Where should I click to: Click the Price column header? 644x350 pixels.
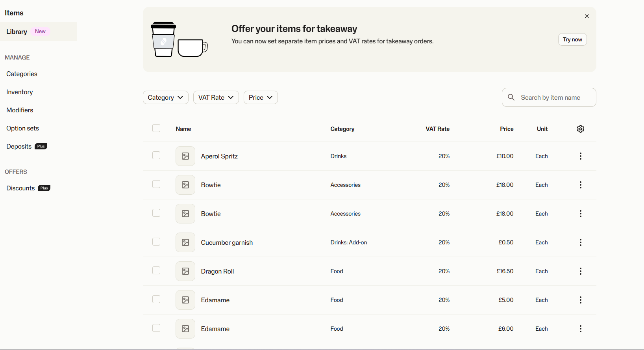pos(507,129)
